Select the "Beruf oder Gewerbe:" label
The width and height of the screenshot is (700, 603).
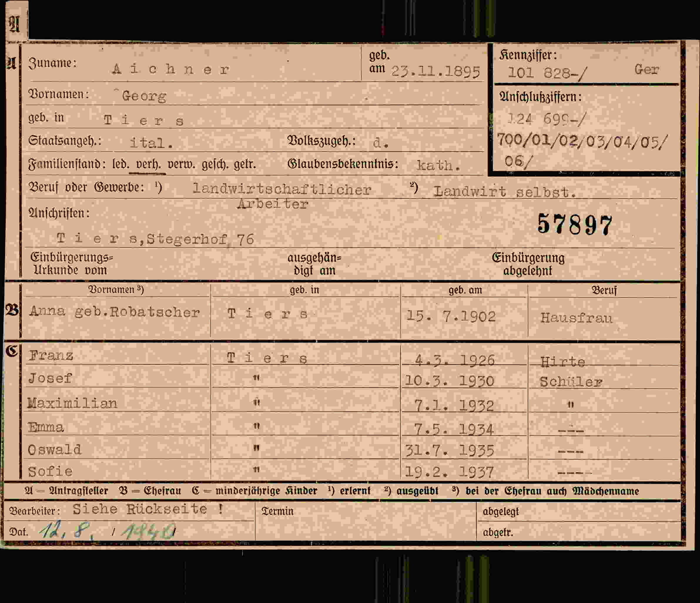pos(86,187)
